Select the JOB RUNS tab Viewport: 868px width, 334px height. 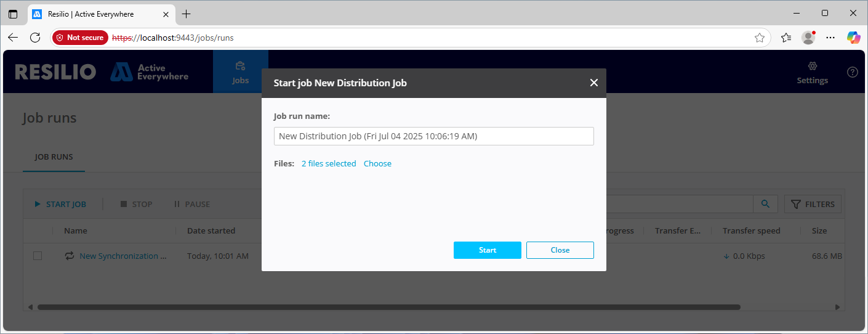coord(54,157)
